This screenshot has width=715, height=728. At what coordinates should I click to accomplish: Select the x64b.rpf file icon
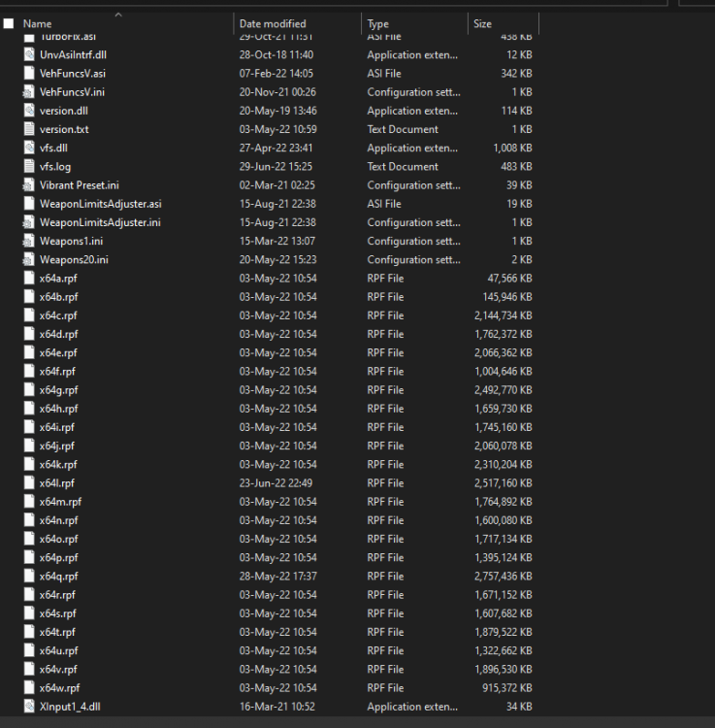point(29,297)
